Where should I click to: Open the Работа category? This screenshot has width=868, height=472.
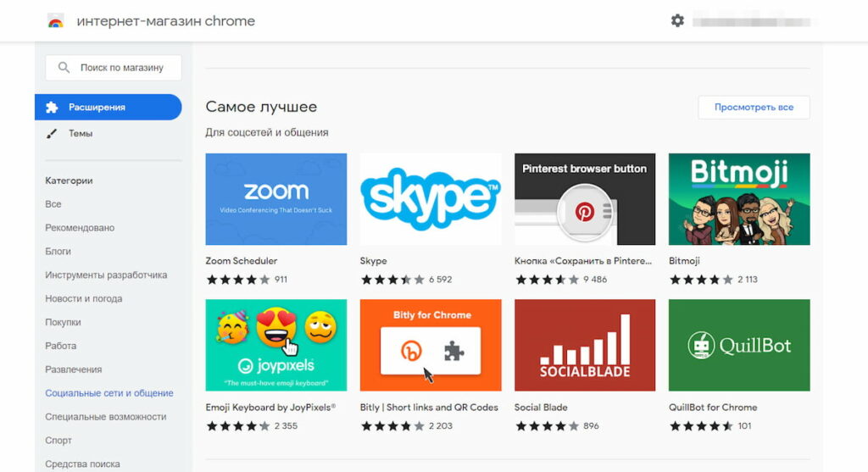(60, 346)
